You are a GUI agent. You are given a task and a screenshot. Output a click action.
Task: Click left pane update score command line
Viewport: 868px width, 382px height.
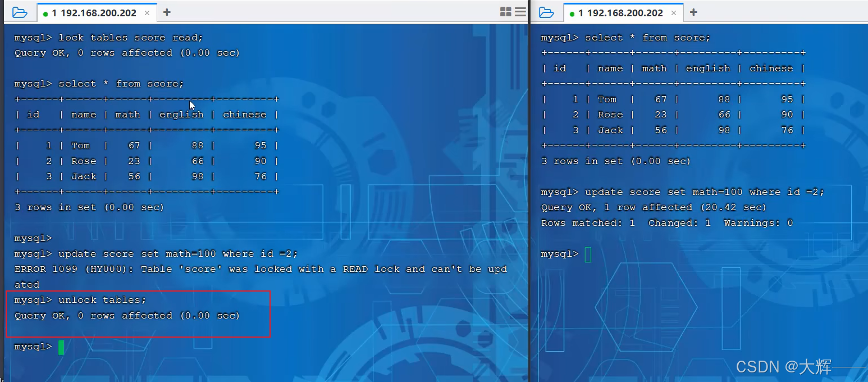(x=156, y=254)
